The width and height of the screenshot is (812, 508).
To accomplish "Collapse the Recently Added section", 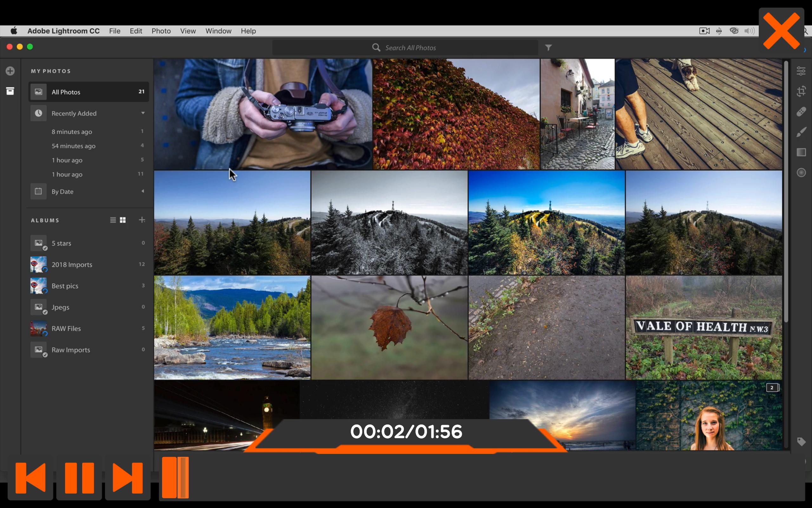I will (143, 113).
